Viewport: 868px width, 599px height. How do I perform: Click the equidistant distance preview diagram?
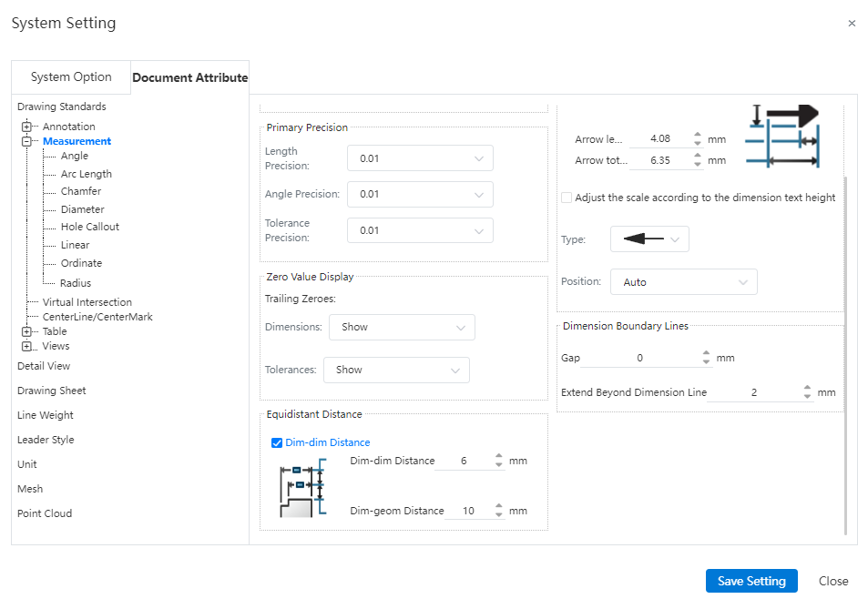coord(301,488)
